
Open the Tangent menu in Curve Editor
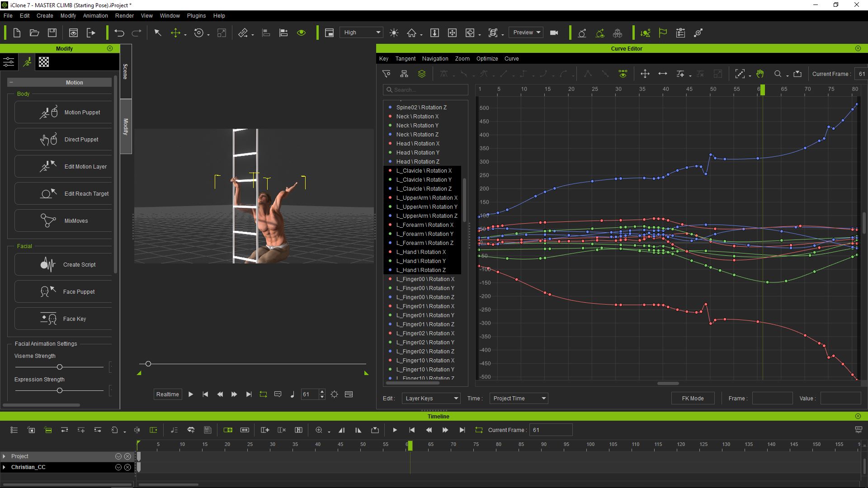click(x=405, y=58)
